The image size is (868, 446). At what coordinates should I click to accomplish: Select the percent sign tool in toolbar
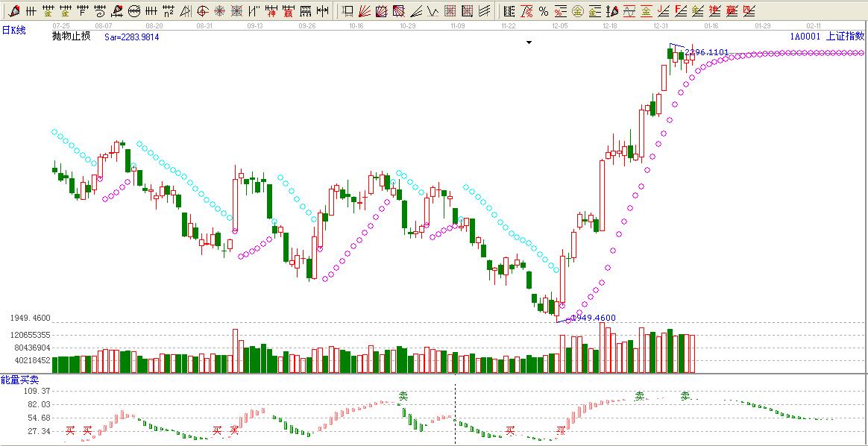pos(544,11)
